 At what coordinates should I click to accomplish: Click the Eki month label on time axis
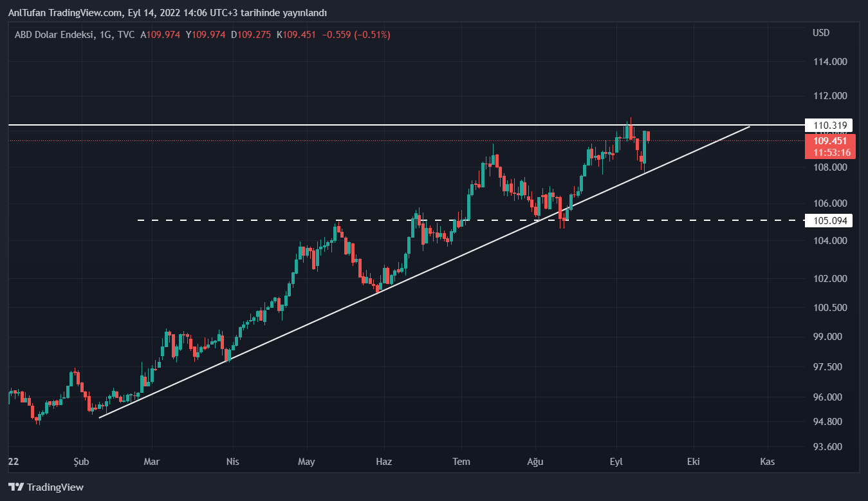(x=693, y=462)
